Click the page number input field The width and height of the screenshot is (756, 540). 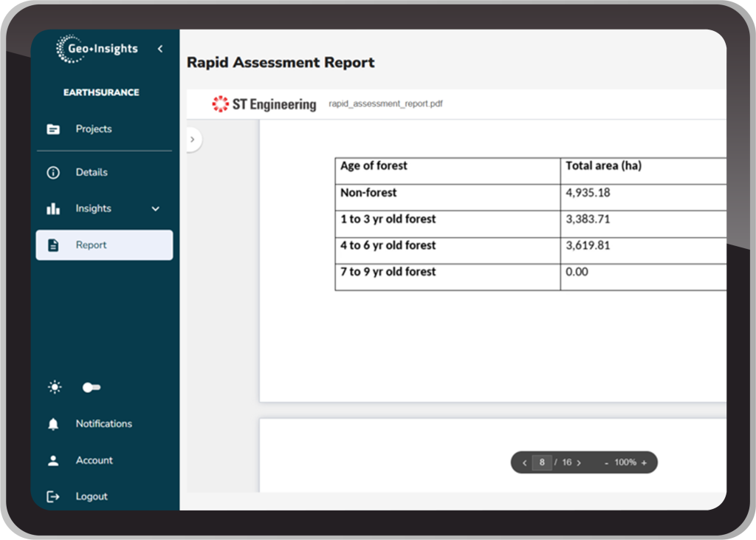coord(542,462)
